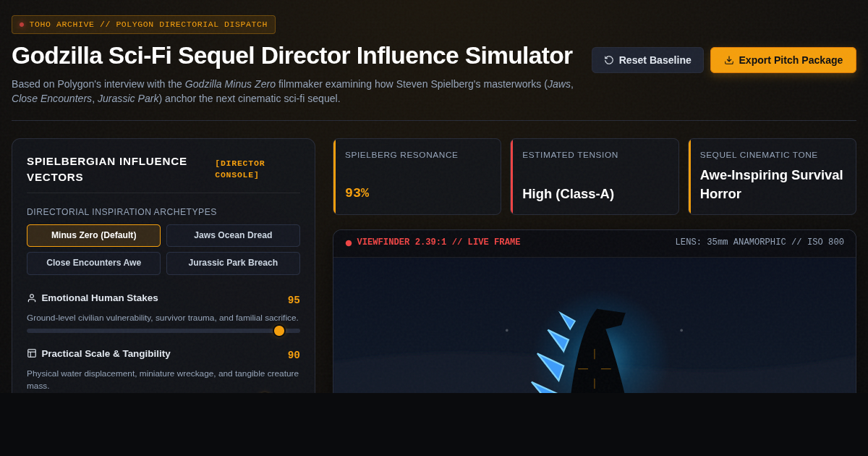
Task: Click the Emotional Human Stakes value 95
Action: tap(294, 300)
